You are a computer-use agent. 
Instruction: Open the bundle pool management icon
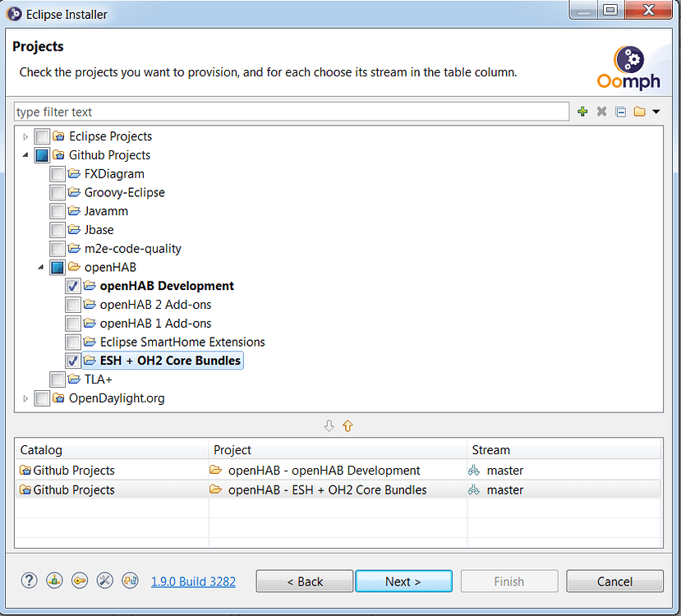[54, 581]
